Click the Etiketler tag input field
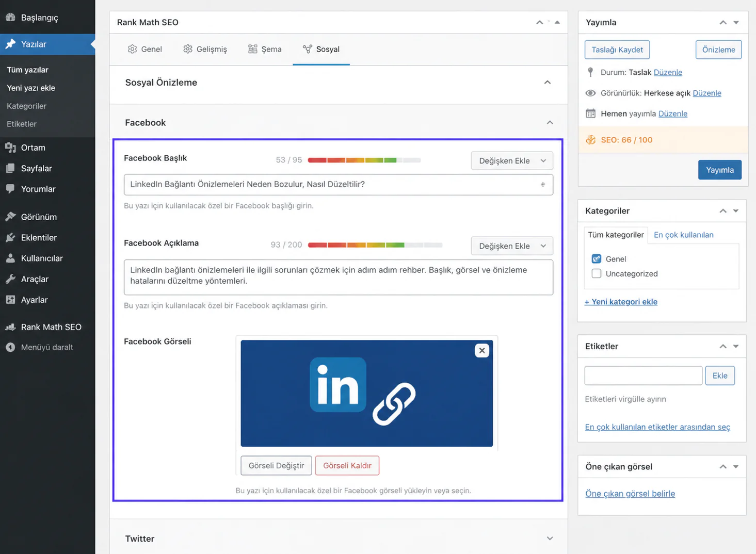The width and height of the screenshot is (756, 554). [644, 376]
